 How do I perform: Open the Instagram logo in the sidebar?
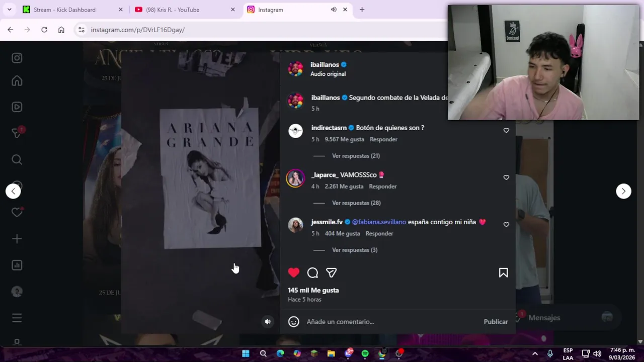[17, 58]
